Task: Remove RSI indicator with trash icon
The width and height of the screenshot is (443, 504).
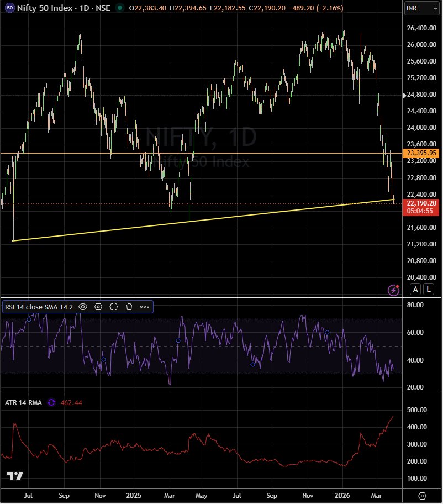Action: (129, 307)
